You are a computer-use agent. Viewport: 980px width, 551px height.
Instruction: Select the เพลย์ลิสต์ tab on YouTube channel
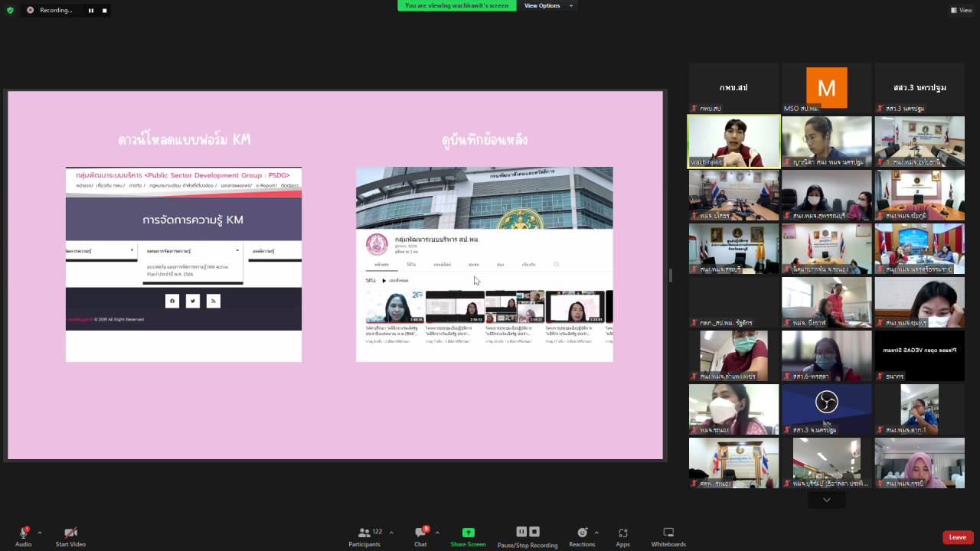(443, 265)
